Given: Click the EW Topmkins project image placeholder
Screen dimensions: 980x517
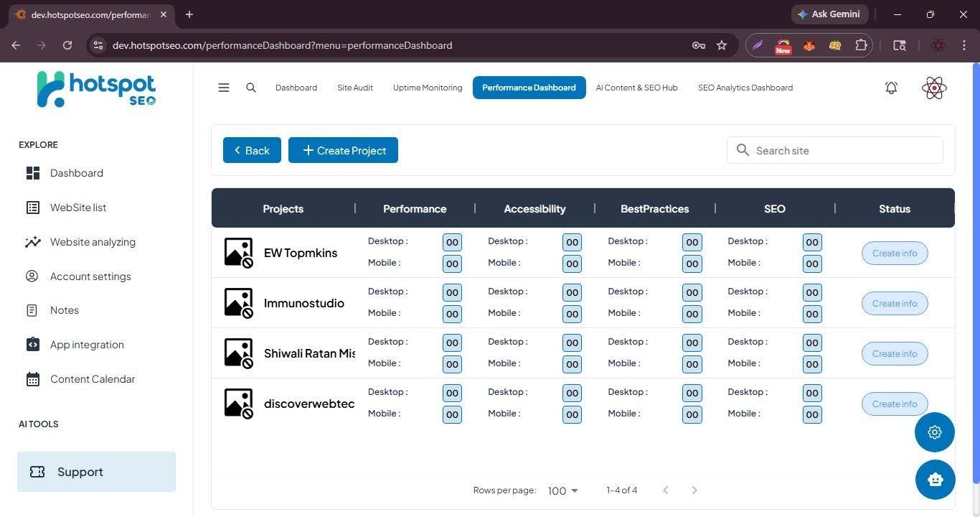Looking at the screenshot, I should 239,253.
